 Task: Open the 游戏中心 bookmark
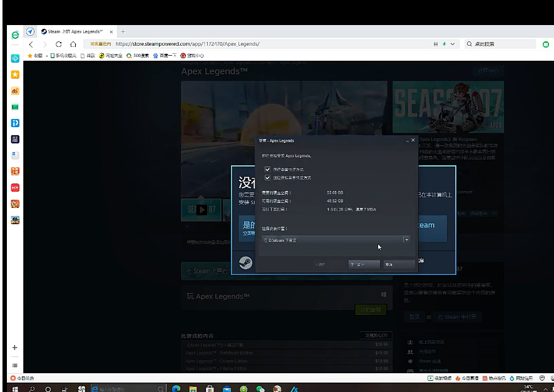tap(192, 56)
